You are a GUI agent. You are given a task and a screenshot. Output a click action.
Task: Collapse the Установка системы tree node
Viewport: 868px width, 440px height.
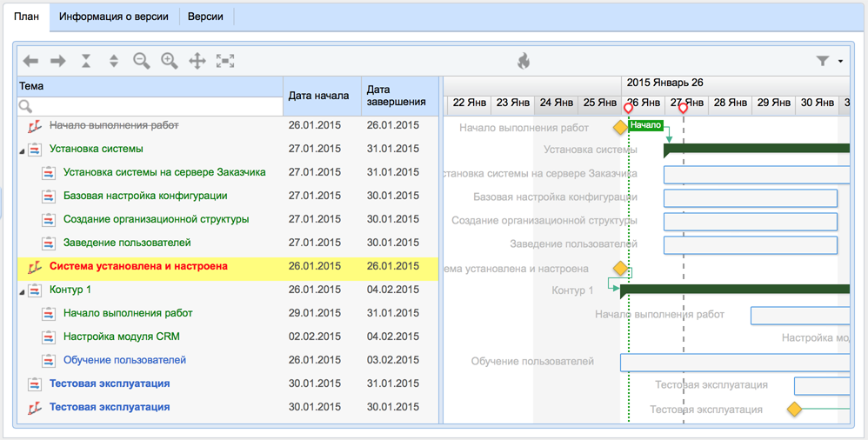coord(22,151)
